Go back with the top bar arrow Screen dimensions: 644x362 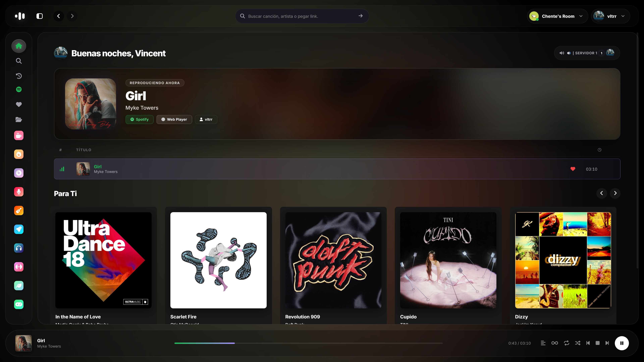(59, 16)
